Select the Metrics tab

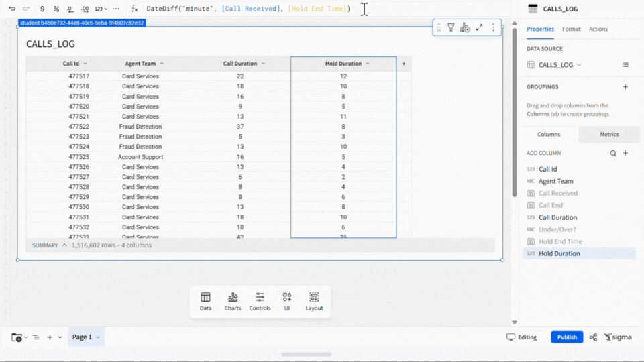[609, 134]
